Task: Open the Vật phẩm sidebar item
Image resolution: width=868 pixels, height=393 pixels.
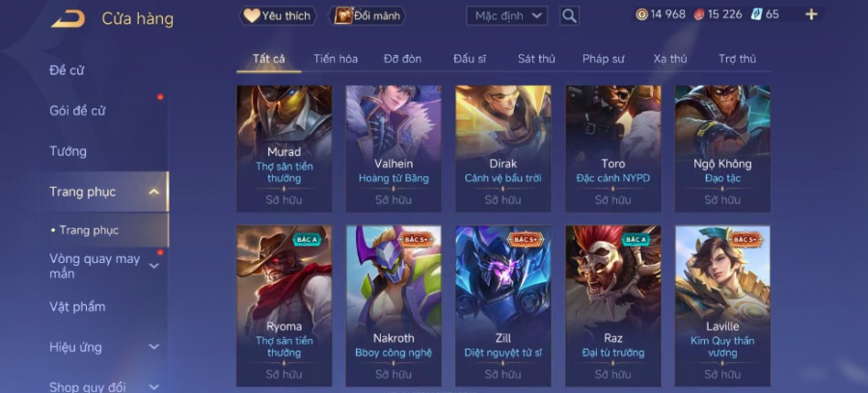Action: [77, 306]
